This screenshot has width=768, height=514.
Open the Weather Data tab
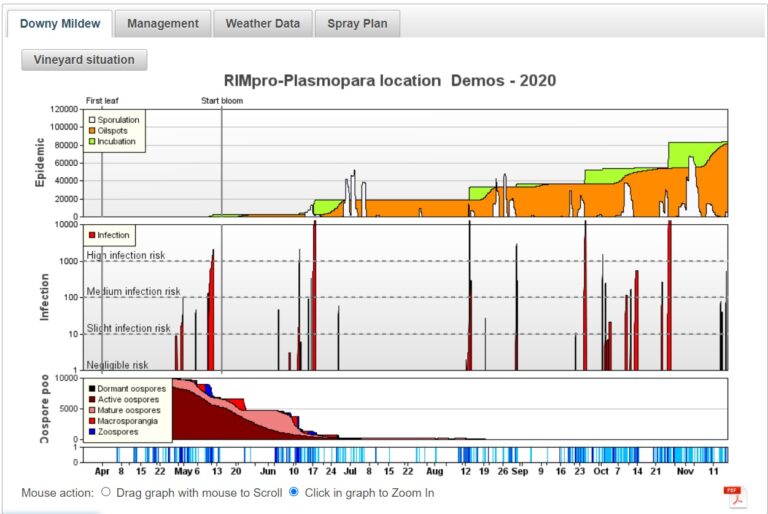tap(263, 24)
